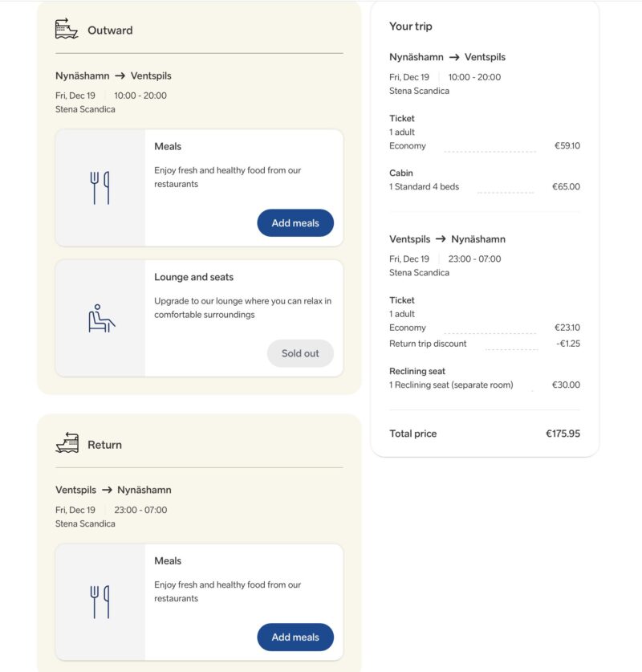Image resolution: width=642 pixels, height=672 pixels.
Task: Select the Outward section heading
Action: click(110, 31)
